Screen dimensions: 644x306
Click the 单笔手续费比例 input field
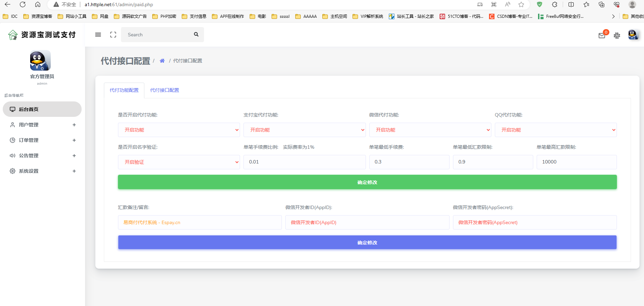point(305,162)
